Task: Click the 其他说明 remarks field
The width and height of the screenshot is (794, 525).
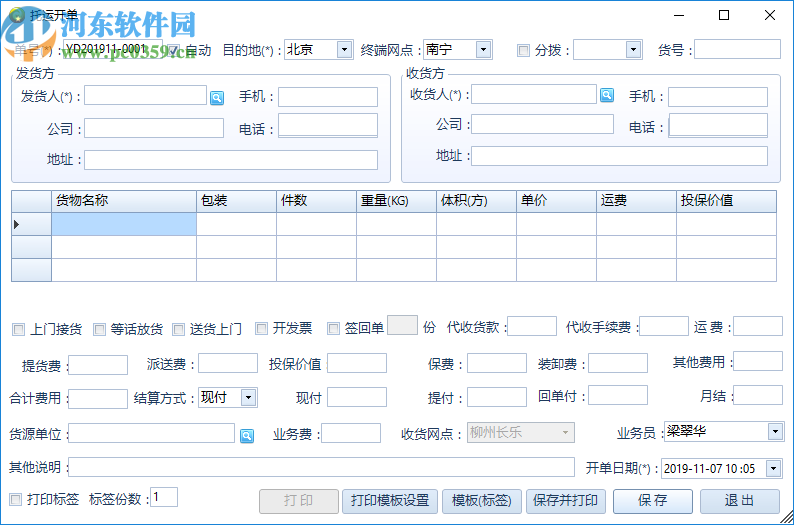Action: tap(322, 467)
